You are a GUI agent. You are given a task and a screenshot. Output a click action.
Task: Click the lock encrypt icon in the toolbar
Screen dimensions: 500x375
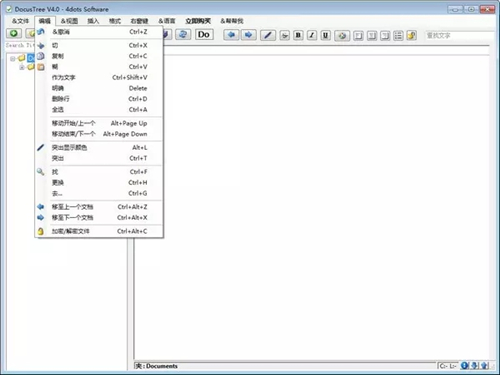pyautogui.click(x=412, y=35)
